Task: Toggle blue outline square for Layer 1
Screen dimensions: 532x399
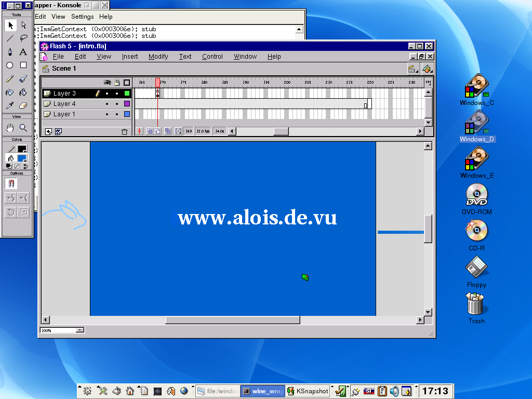Action: [x=127, y=114]
